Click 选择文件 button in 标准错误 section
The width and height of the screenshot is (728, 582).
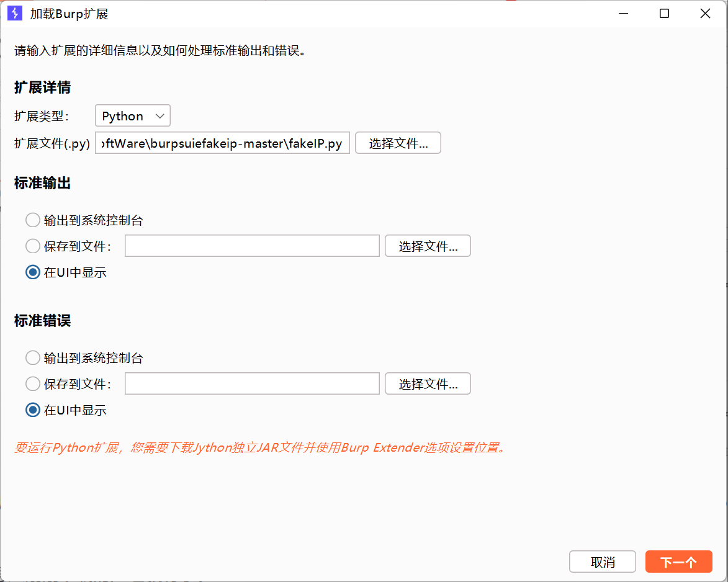[x=428, y=384]
